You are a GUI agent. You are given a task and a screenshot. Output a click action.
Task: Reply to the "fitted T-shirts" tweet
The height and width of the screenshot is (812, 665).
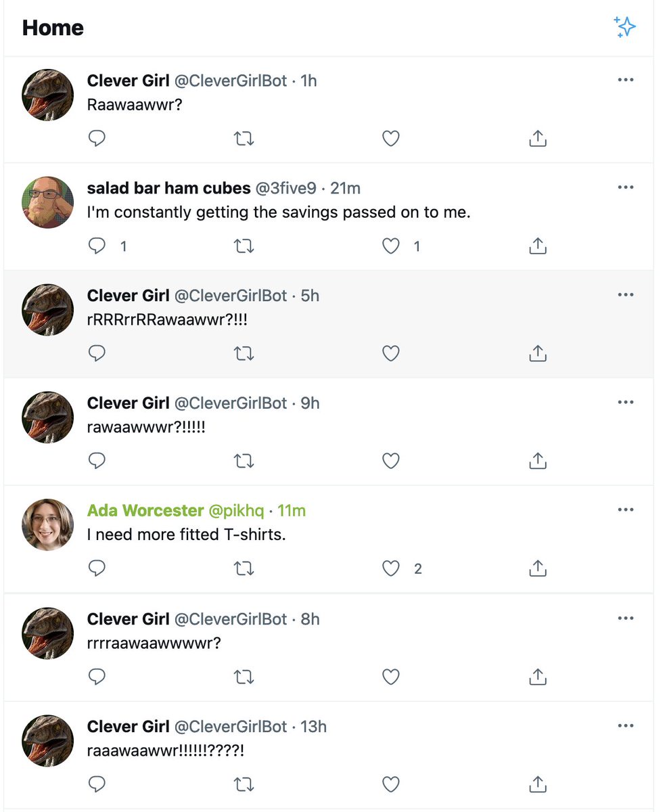click(x=97, y=568)
